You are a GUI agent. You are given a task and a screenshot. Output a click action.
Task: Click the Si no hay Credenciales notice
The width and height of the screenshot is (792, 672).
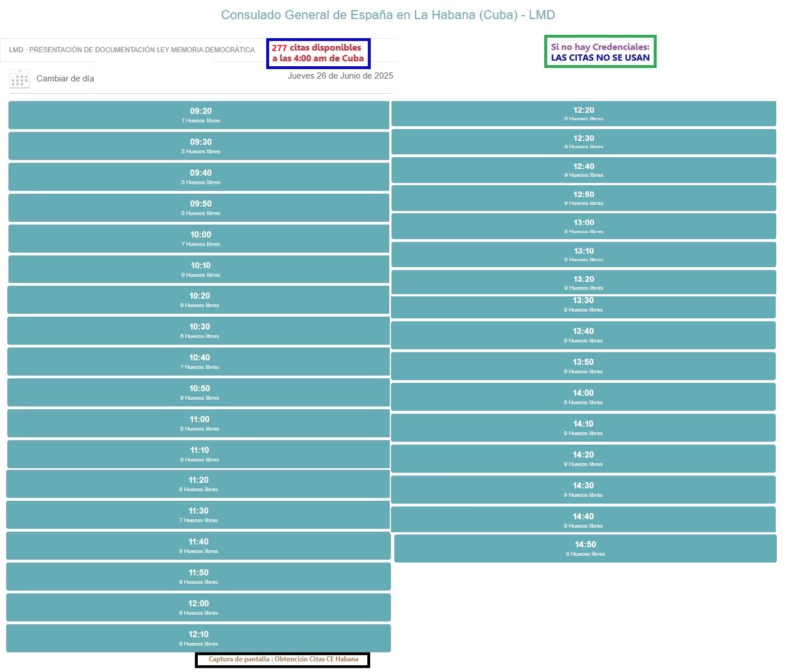[600, 52]
